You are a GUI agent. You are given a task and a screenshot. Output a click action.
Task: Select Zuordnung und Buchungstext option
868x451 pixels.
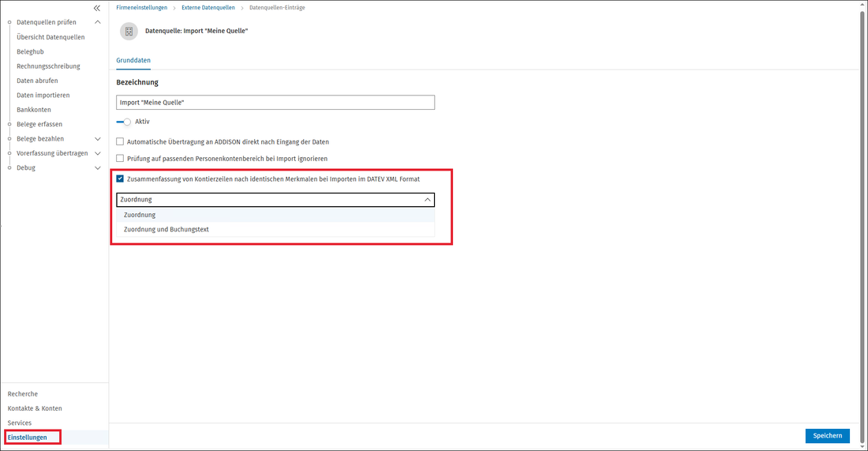pos(275,229)
